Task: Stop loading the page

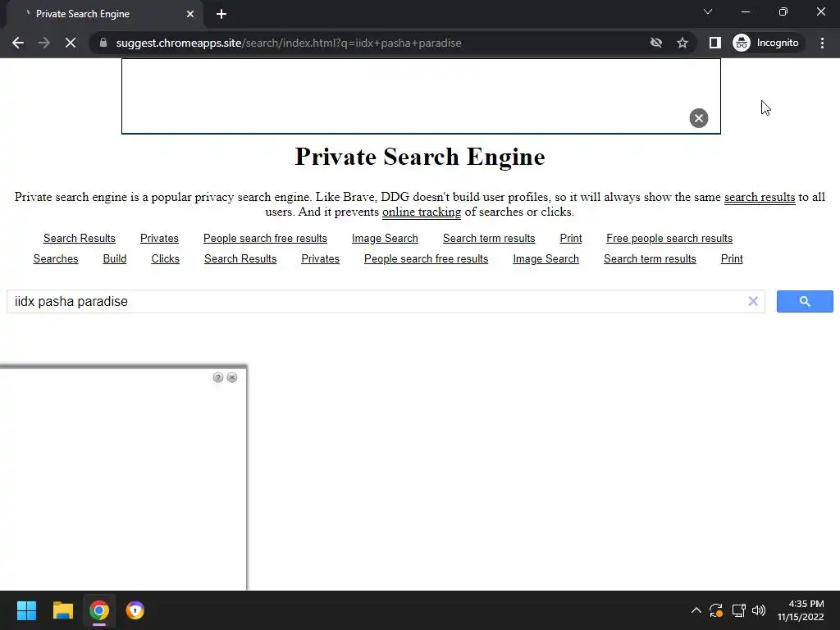Action: point(71,43)
